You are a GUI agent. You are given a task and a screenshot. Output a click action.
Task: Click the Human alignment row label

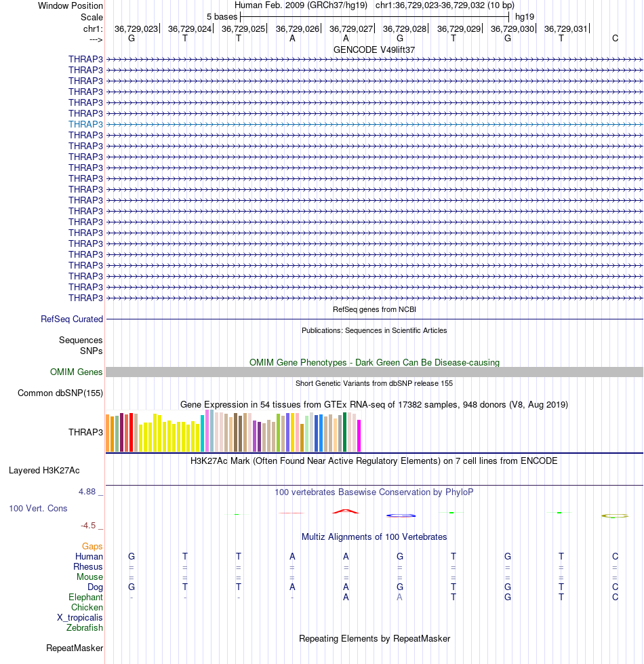point(89,556)
